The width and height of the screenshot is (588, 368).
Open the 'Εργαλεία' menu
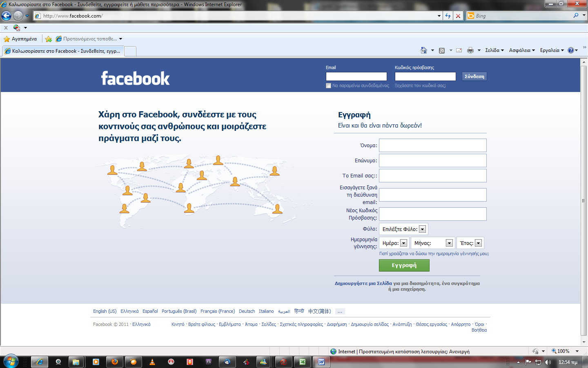point(552,50)
